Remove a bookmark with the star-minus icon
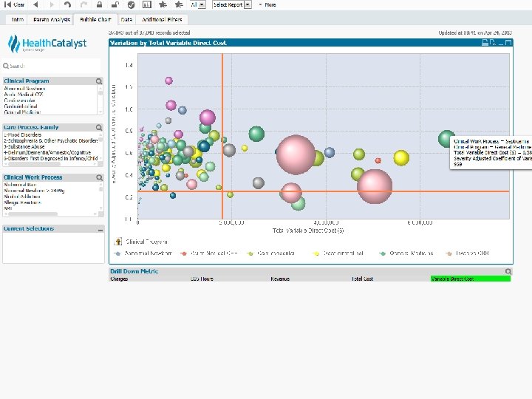The width and height of the screenshot is (532, 399). (x=179, y=4)
